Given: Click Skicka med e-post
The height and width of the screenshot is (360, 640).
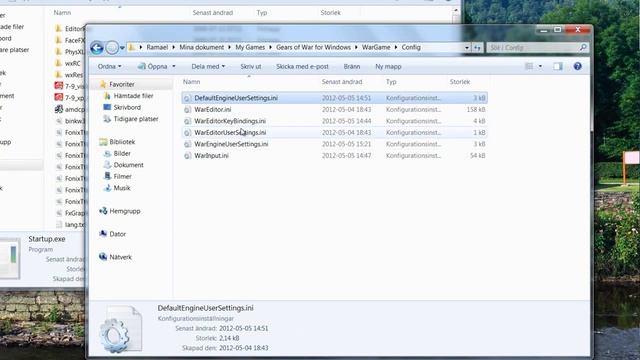Looking at the screenshot, I should [302, 66].
